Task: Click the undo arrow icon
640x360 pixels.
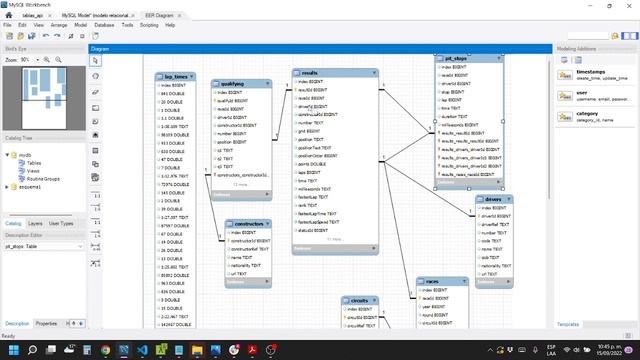Action: (x=46, y=36)
